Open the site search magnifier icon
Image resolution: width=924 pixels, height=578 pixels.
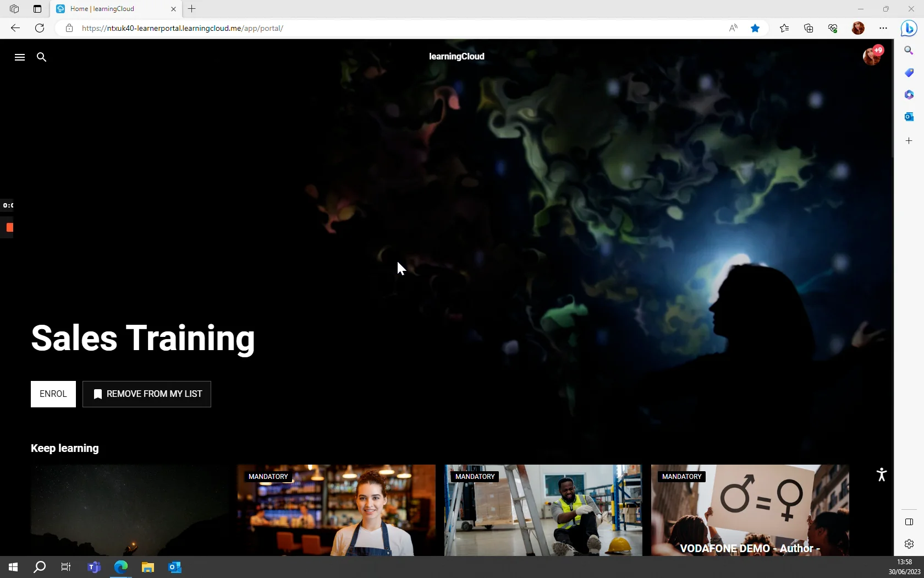coord(42,57)
